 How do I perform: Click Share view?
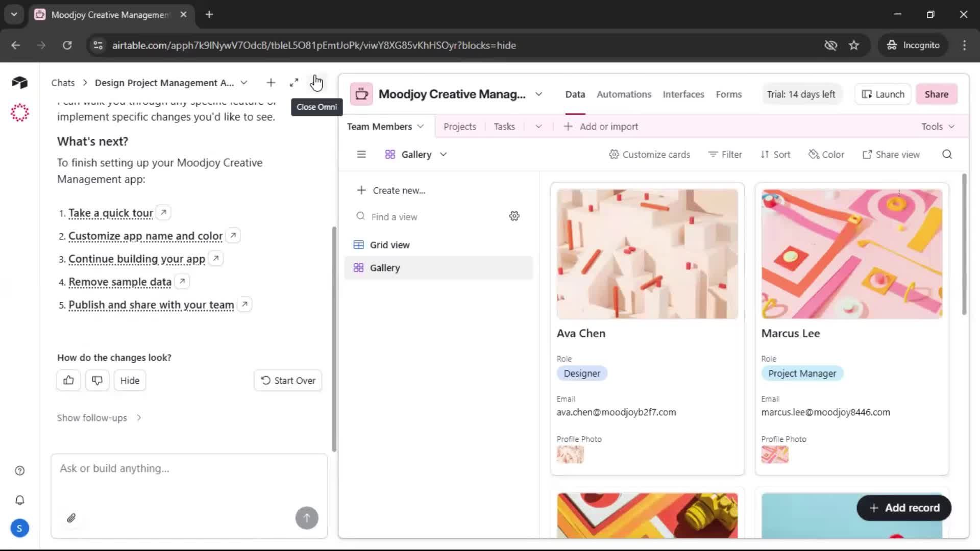point(891,155)
